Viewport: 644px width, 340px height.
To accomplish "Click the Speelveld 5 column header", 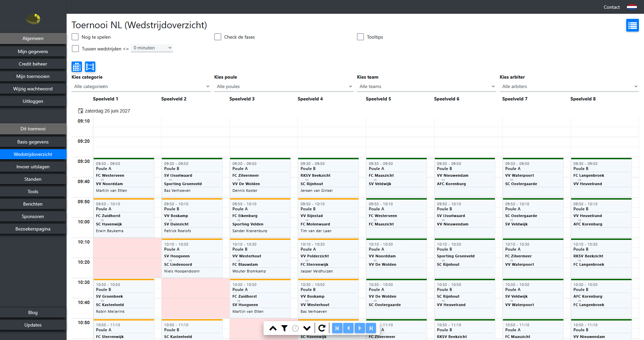I will (x=378, y=99).
